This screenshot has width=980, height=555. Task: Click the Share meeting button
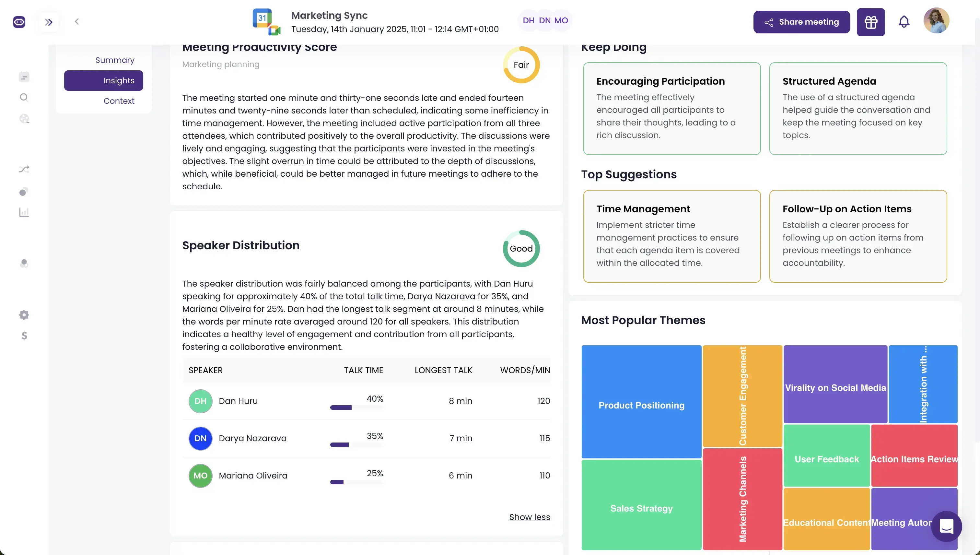click(x=801, y=22)
